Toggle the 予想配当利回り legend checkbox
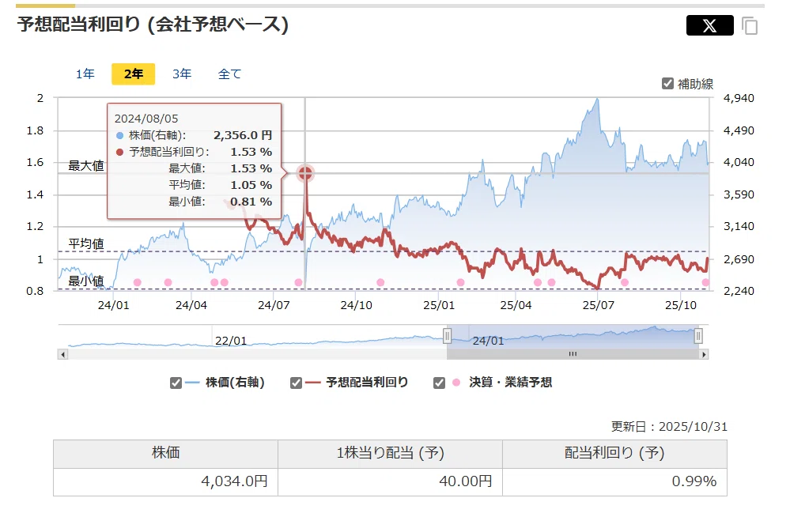Viewport: 790px width, 532px height. pyautogui.click(x=297, y=383)
